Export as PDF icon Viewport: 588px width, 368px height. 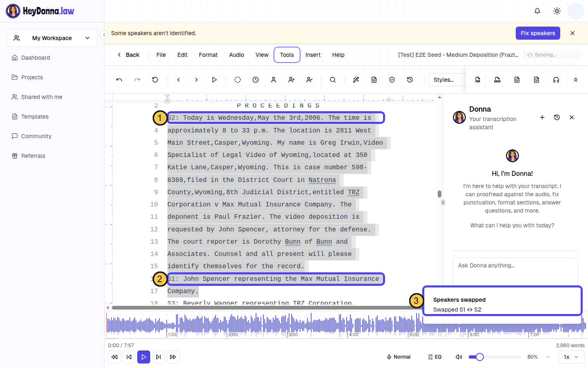tap(478, 80)
